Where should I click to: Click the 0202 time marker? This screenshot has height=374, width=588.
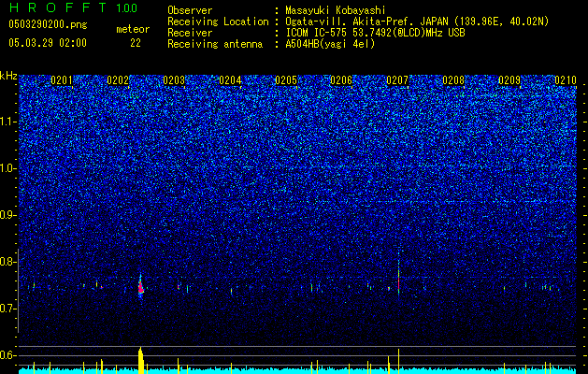click(x=118, y=80)
